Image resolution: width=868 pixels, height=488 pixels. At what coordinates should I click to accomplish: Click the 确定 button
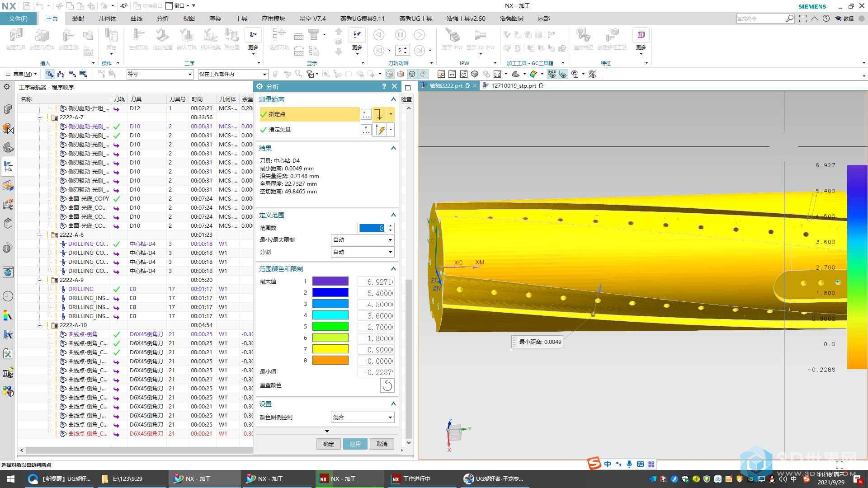pos(329,444)
